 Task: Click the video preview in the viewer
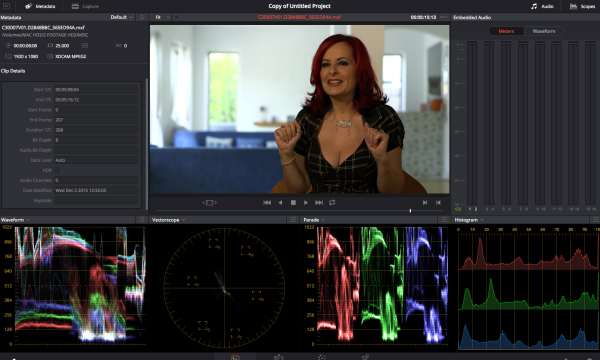coord(299,109)
